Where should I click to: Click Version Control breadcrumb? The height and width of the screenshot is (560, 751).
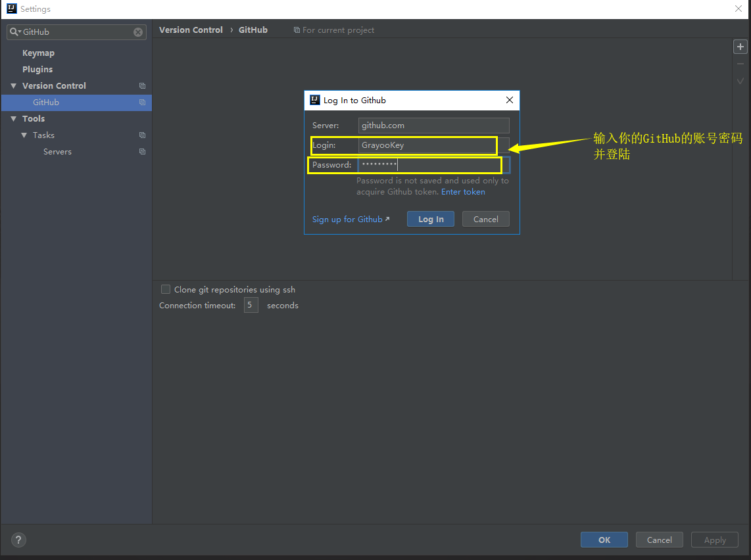(191, 30)
